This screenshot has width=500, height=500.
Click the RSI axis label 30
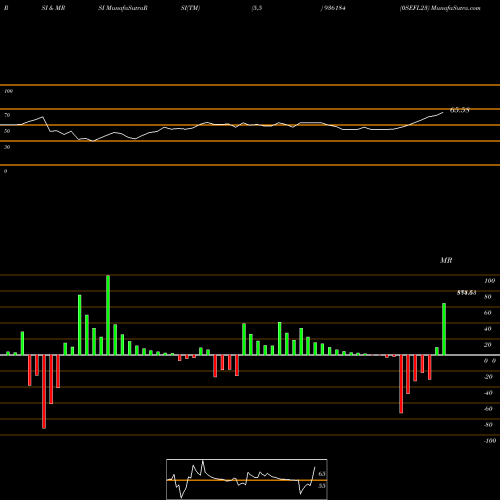(x=7, y=147)
